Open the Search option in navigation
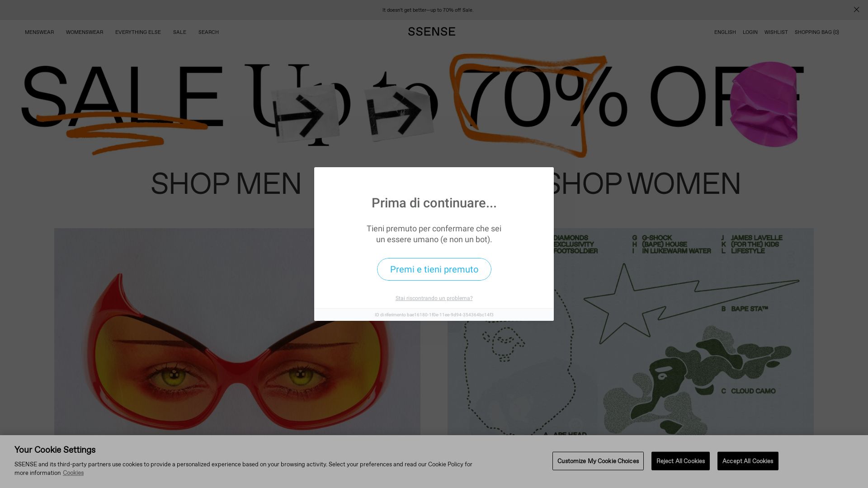868x488 pixels. pos(208,32)
